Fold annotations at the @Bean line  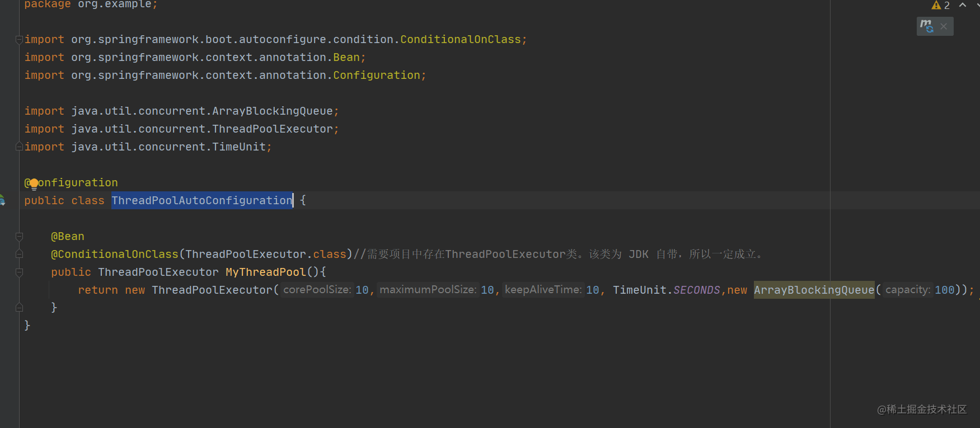click(19, 237)
